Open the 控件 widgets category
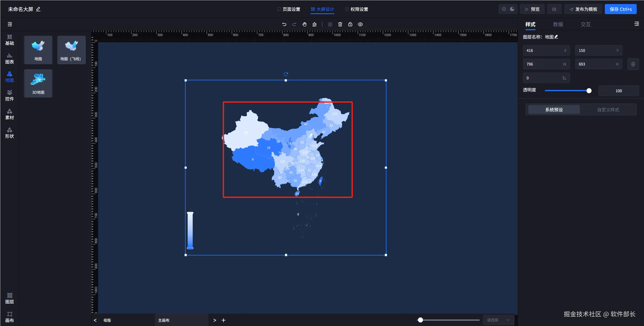The height and width of the screenshot is (326, 644). click(10, 95)
